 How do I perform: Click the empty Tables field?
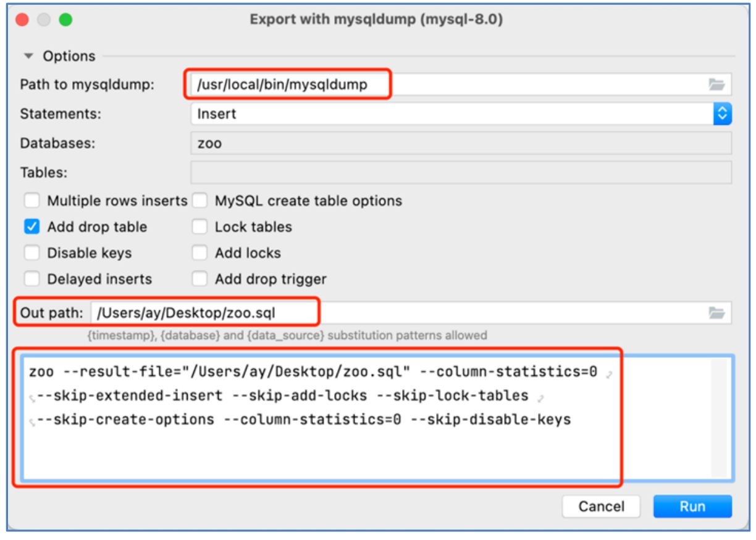pyautogui.click(x=460, y=172)
